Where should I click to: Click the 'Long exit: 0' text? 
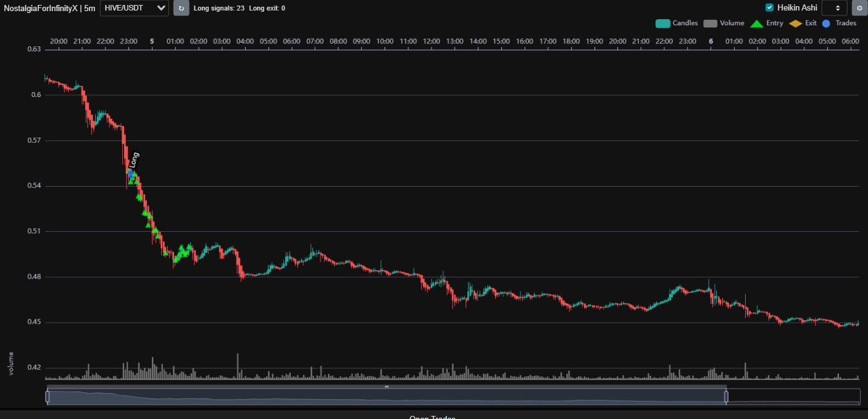pos(267,8)
